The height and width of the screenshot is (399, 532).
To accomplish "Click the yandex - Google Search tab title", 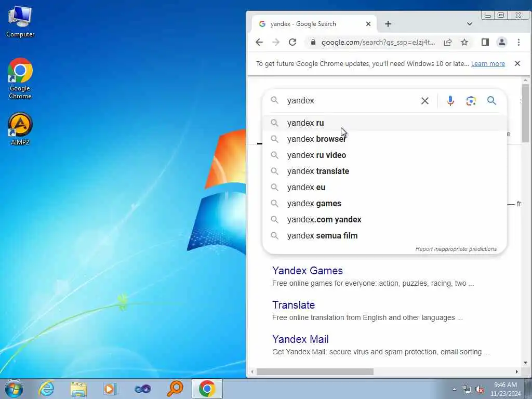I will (303, 24).
